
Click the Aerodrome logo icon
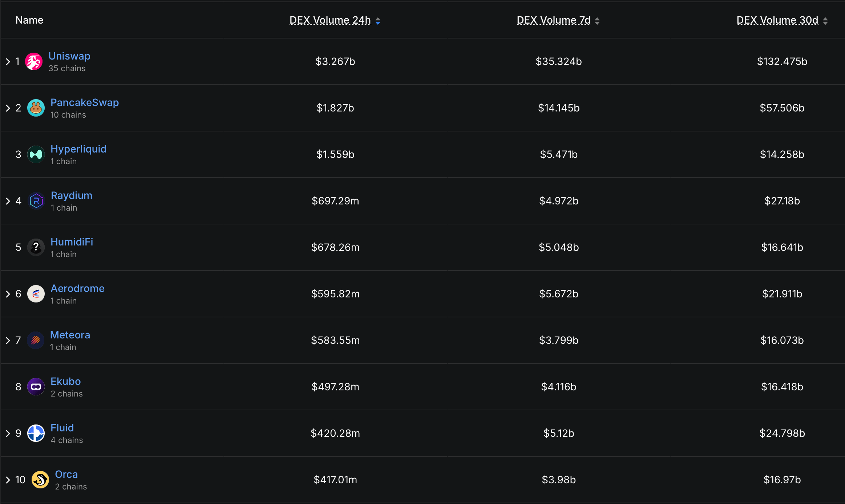(x=36, y=294)
